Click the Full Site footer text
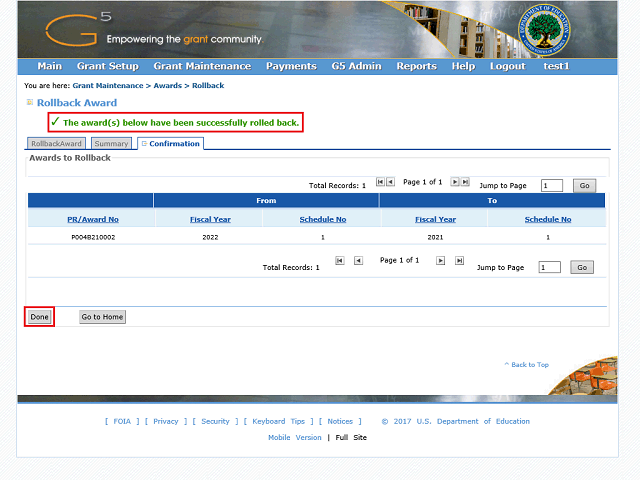 pos(351,438)
